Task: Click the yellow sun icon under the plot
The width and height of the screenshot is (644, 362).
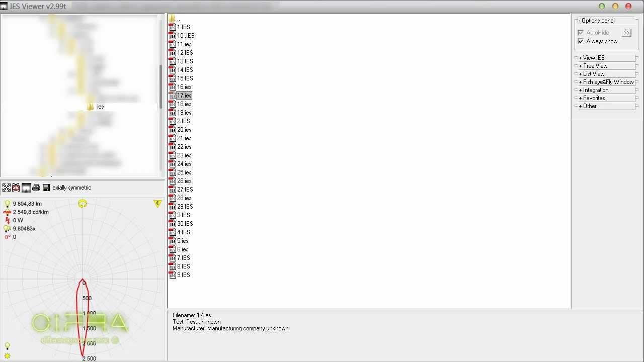Action: pos(7,356)
